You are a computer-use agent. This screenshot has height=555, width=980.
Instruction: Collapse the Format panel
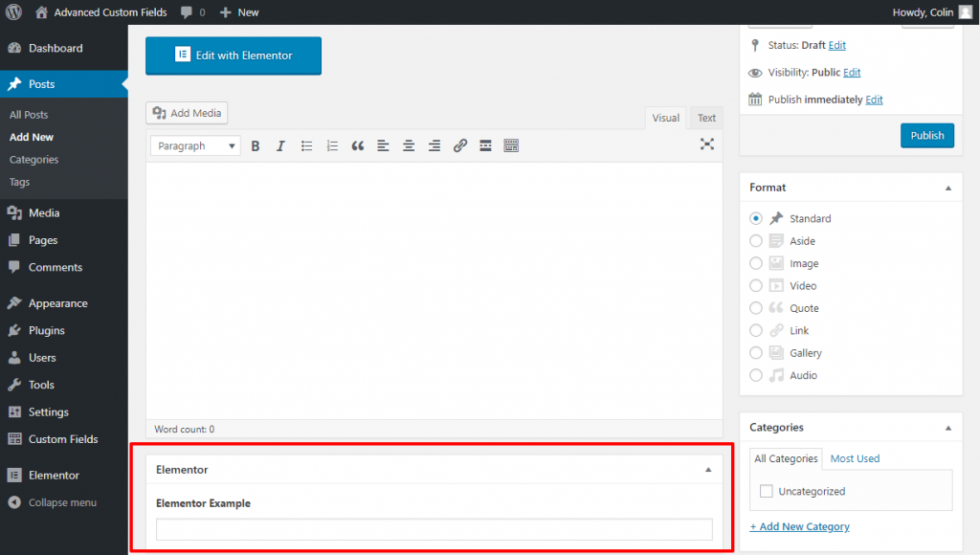[948, 189]
